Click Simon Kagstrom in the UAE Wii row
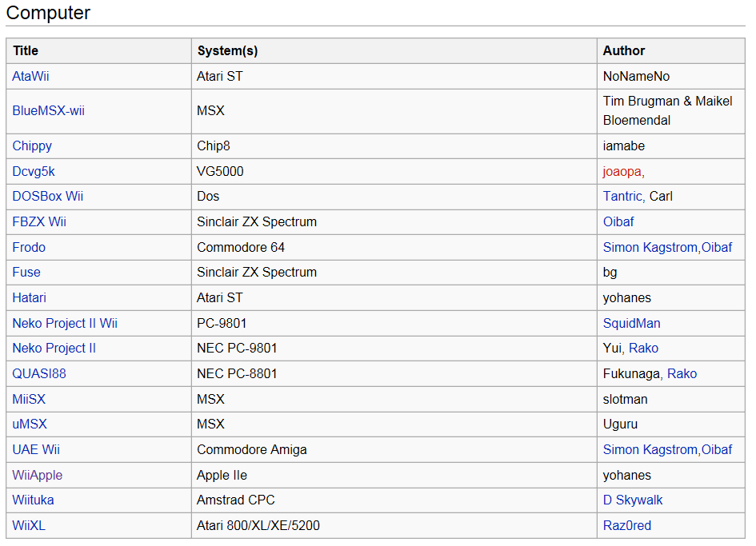The width and height of the screenshot is (756, 546). (650, 449)
